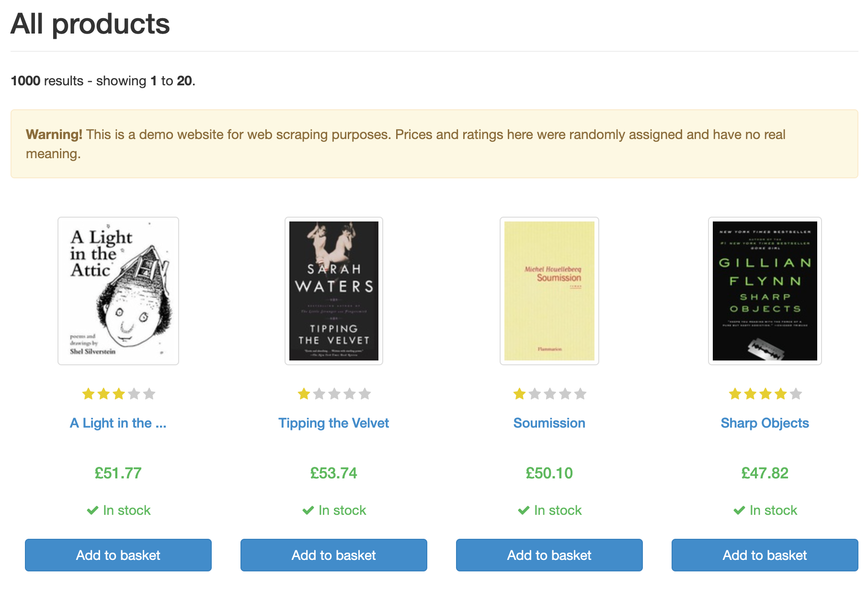
Task: Click the star rating for Tipping the Velvet
Action: 334,394
